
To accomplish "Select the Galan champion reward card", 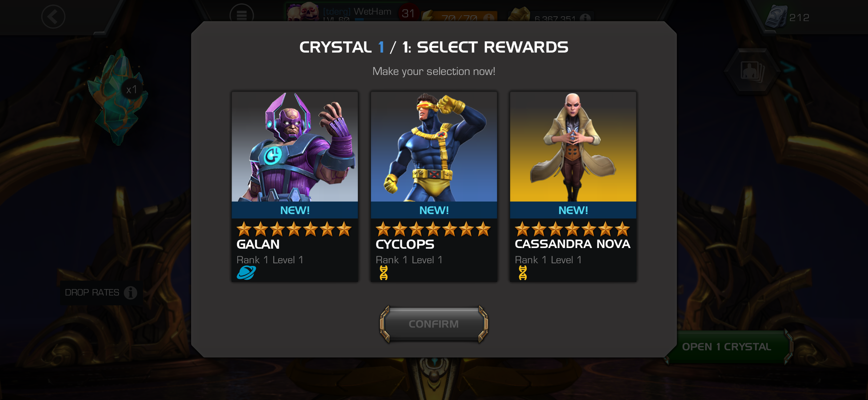I will [x=295, y=187].
